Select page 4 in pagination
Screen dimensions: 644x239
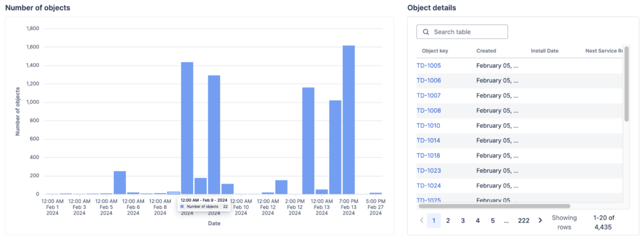pyautogui.click(x=478, y=221)
